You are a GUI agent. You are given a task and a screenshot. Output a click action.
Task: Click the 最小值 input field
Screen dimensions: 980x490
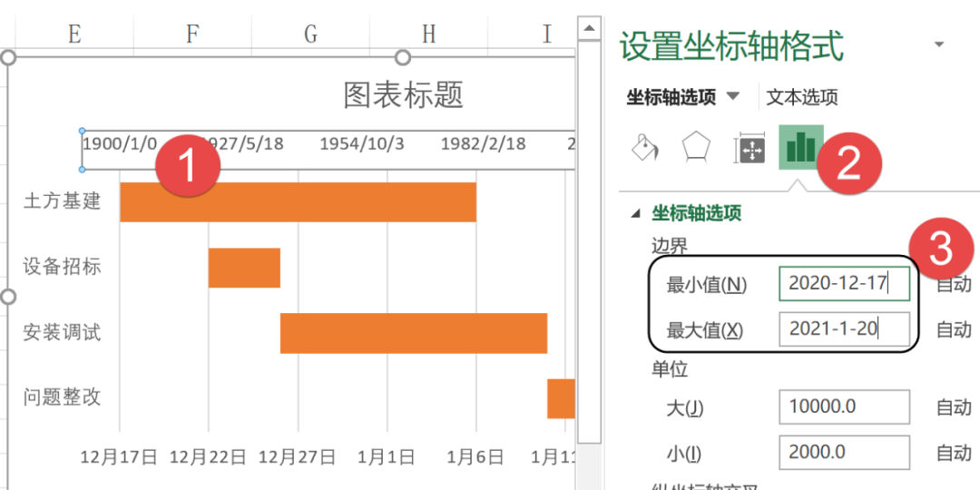click(845, 283)
